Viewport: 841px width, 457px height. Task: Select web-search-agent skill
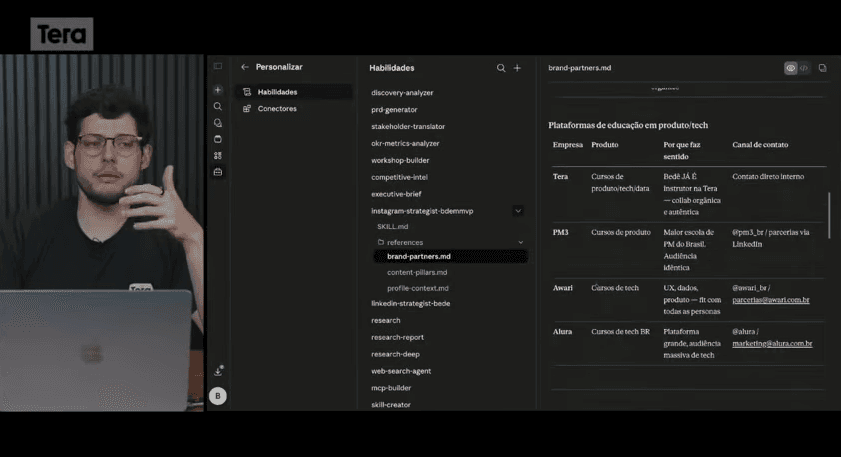click(401, 371)
